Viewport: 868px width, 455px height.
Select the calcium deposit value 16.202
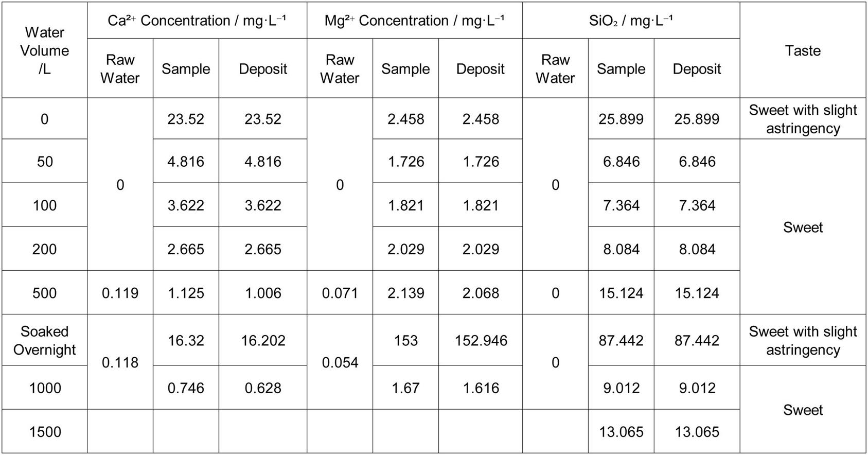[263, 340]
